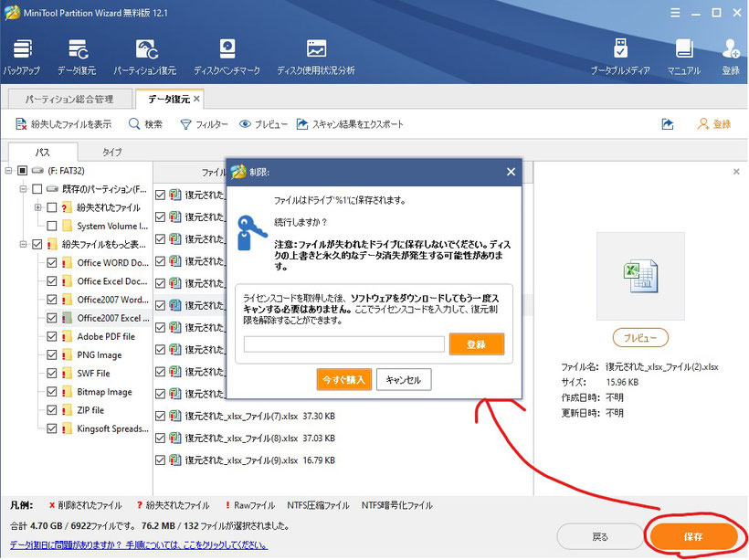
Task: Open ディスクベンチマーク tool
Action: click(x=227, y=58)
